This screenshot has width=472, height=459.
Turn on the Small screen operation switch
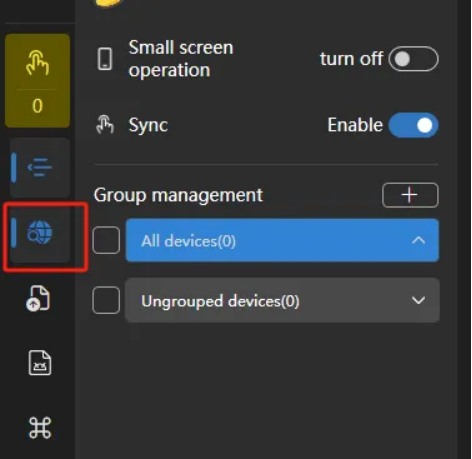click(413, 59)
